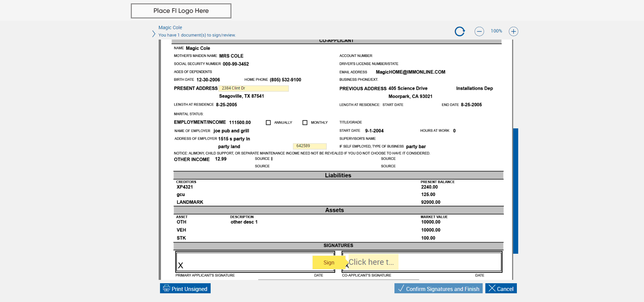Image resolution: width=644 pixels, height=302 pixels.
Task: Click the 'You have 1 document(s)' message
Action: click(x=197, y=35)
